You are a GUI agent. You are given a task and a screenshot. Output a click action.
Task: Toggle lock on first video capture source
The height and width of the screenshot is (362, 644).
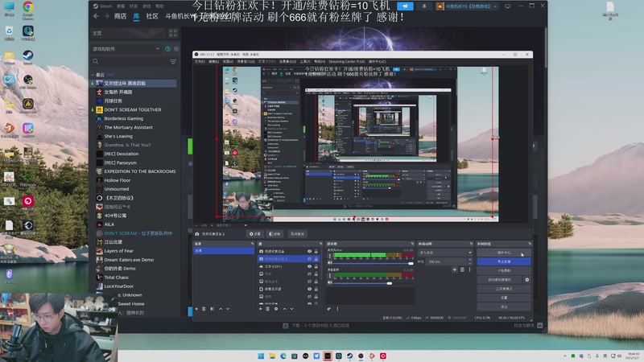coord(316,251)
